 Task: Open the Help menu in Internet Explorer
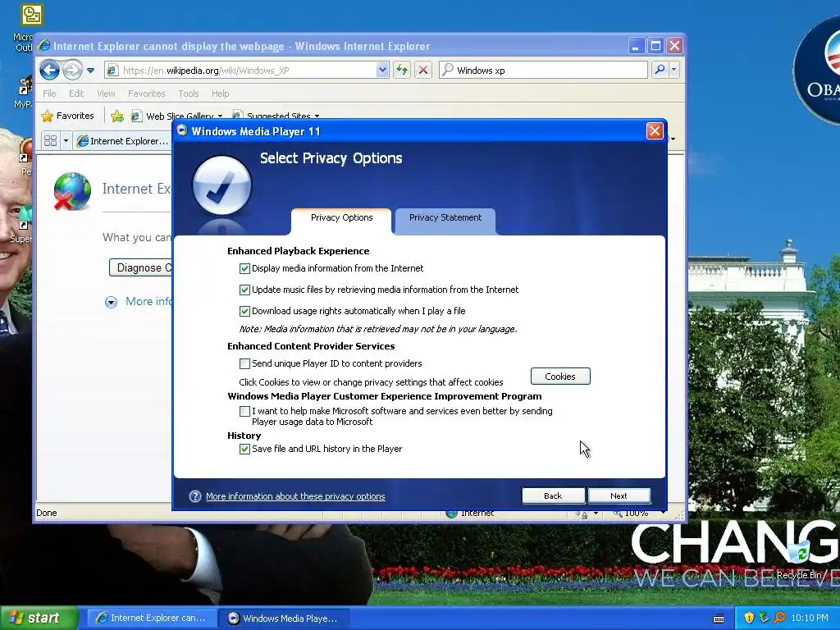point(220,94)
